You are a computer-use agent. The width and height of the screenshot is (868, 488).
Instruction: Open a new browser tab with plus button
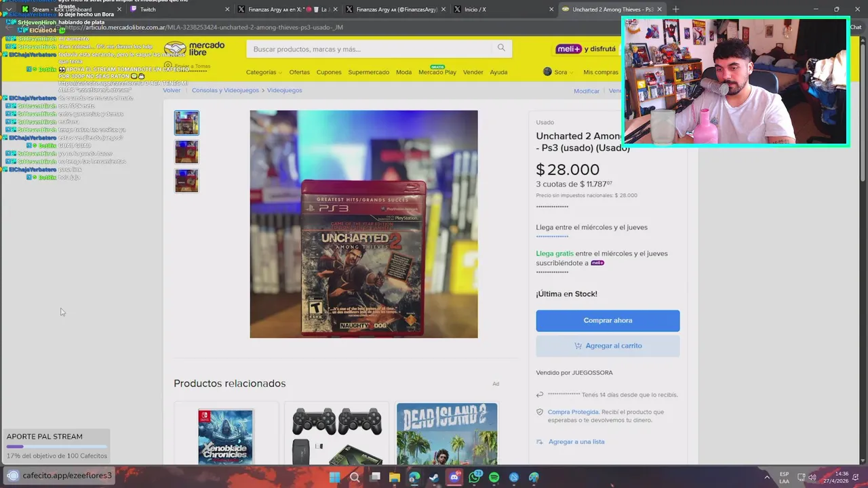[x=675, y=9]
